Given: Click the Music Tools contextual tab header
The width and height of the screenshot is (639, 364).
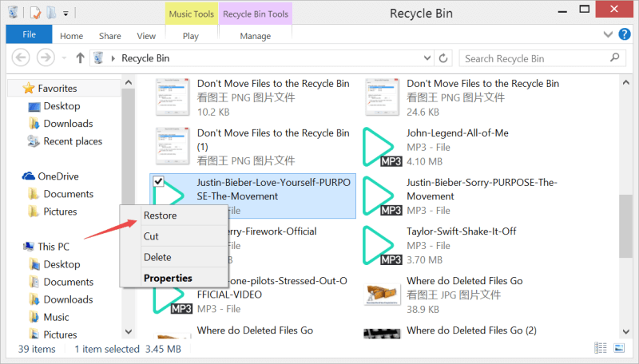Looking at the screenshot, I should coord(191,14).
